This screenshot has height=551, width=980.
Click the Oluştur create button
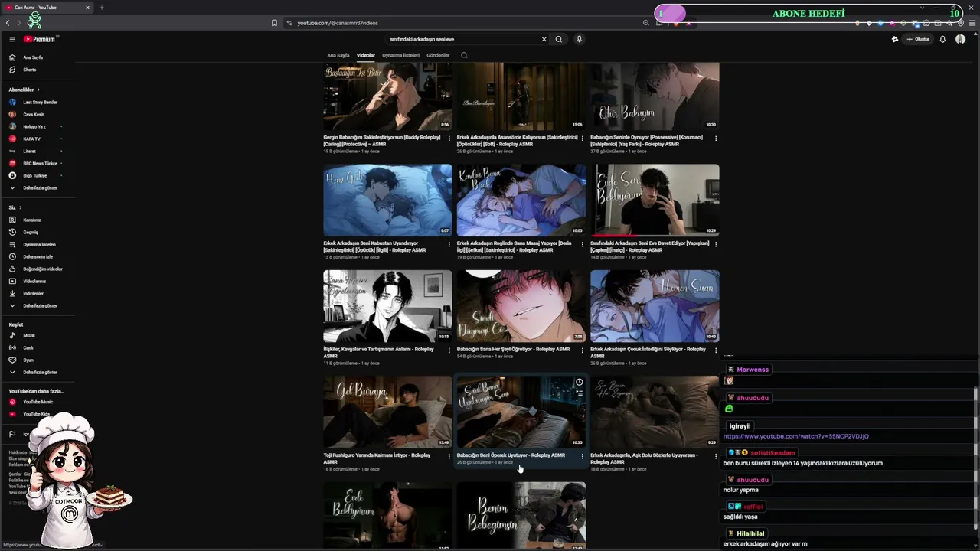pos(918,39)
